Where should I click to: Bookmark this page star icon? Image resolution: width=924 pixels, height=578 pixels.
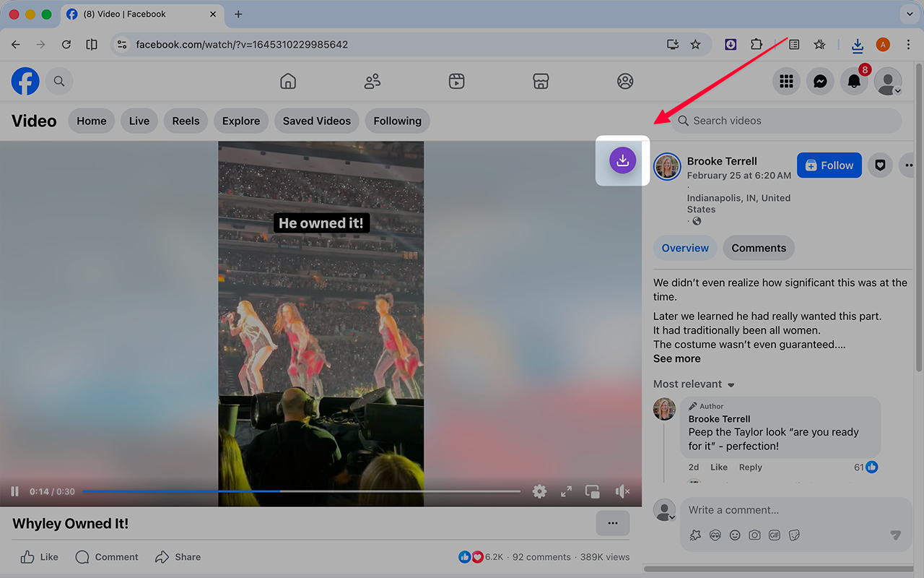695,45
